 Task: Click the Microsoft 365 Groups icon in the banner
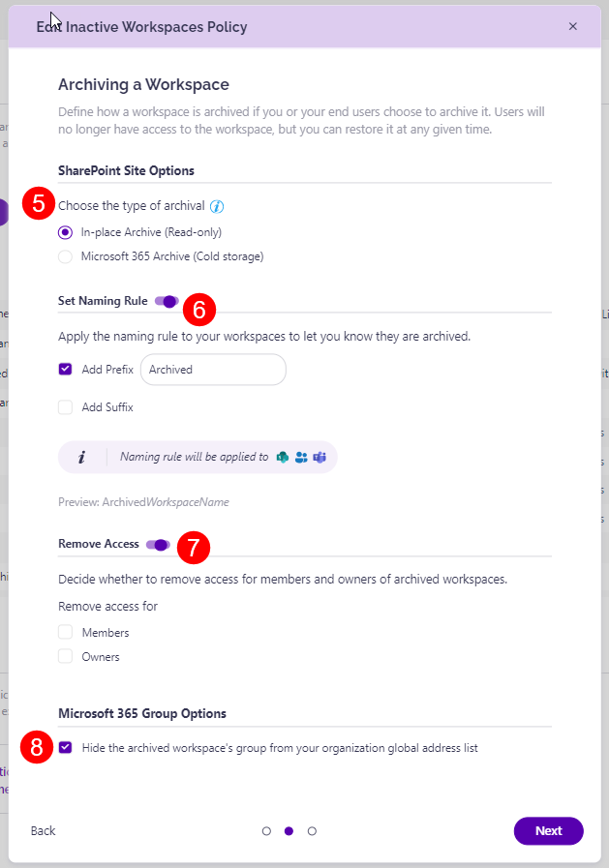coord(300,456)
